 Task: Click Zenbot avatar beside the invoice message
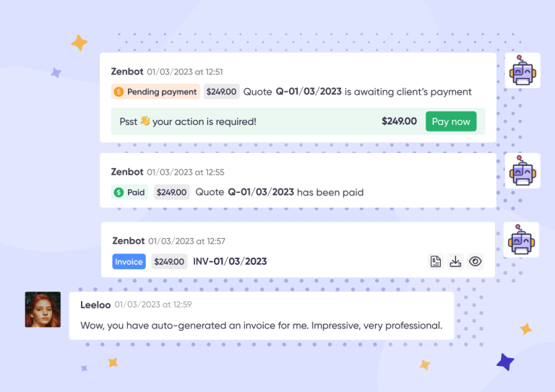522,240
